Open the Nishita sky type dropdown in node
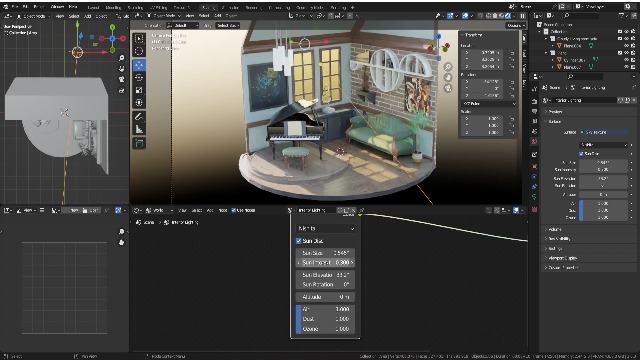Viewport: 640px width, 360px height. (325, 228)
